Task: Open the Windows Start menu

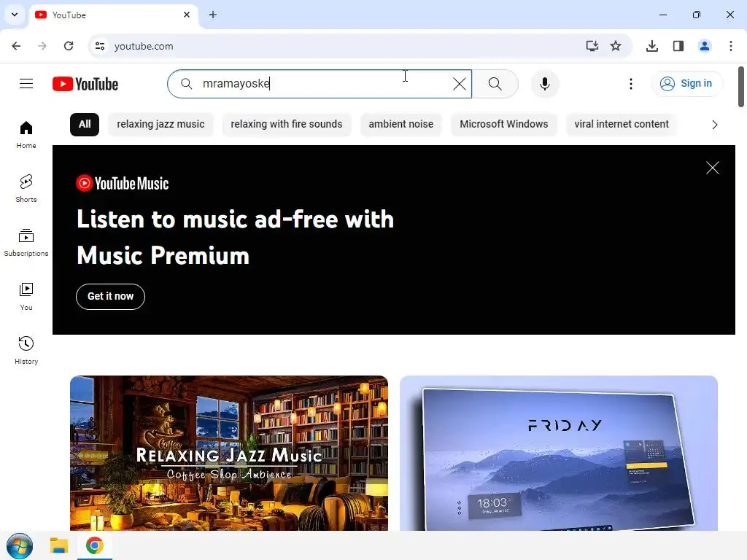Action: click(20, 545)
